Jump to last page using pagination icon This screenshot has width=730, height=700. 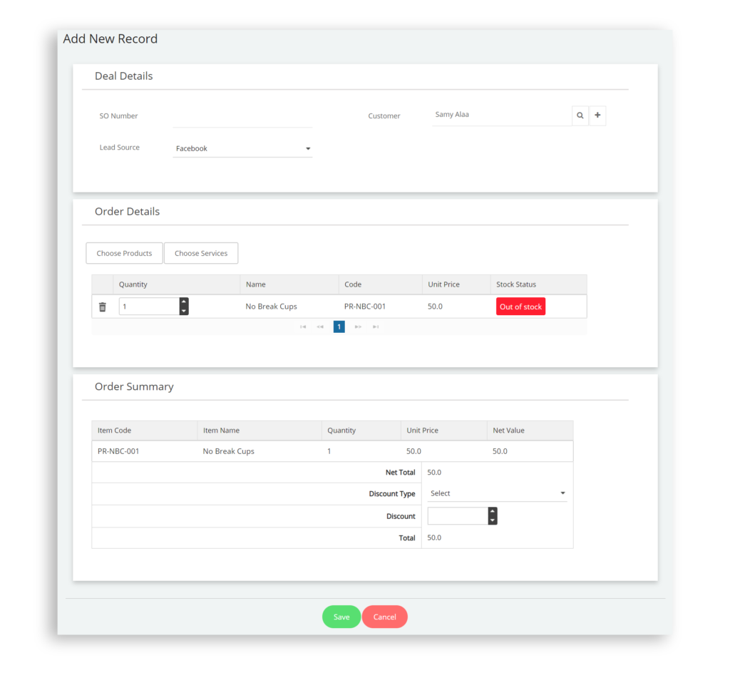pyautogui.click(x=376, y=326)
